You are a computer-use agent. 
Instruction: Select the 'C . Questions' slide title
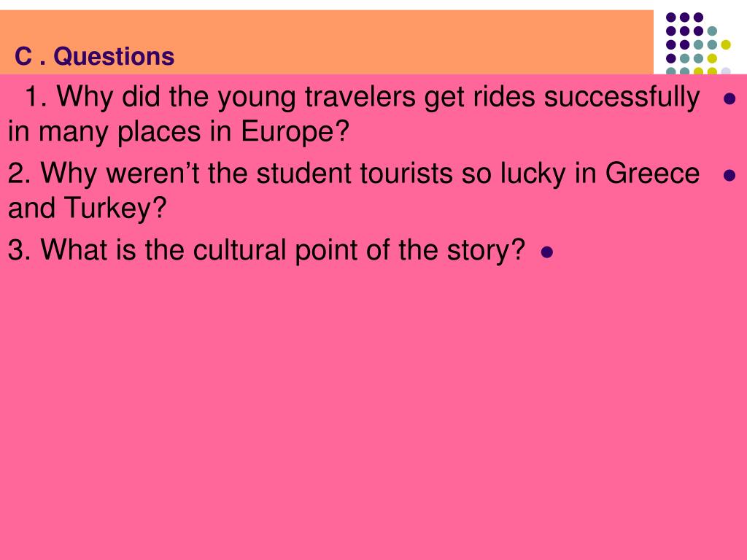point(94,56)
